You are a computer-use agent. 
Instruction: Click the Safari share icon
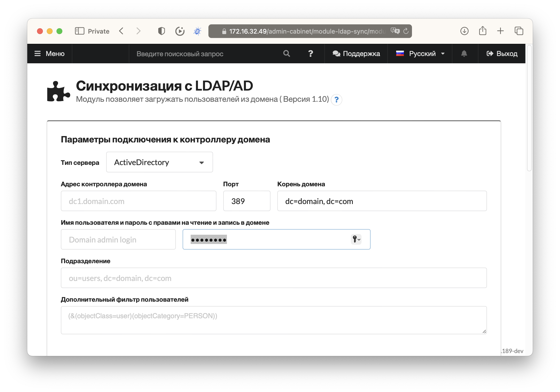[482, 31]
